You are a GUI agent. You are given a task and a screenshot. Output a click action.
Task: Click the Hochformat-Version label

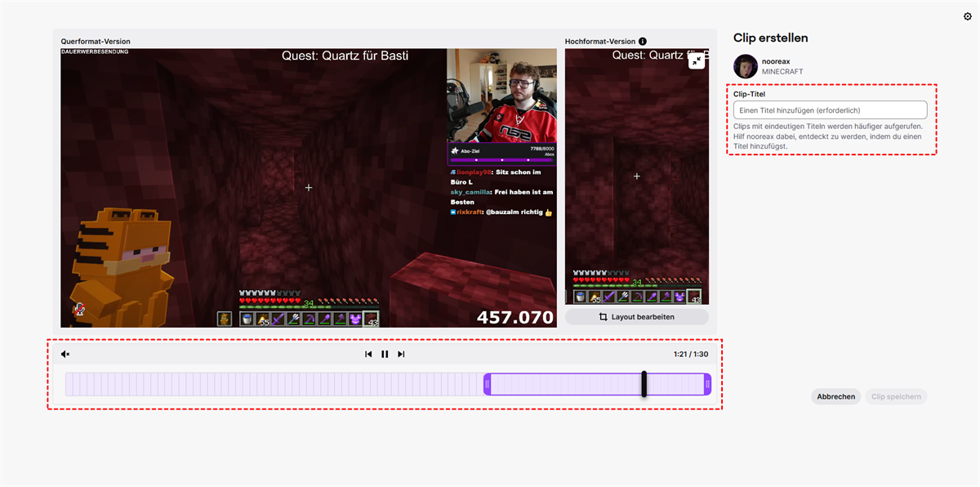tap(600, 42)
